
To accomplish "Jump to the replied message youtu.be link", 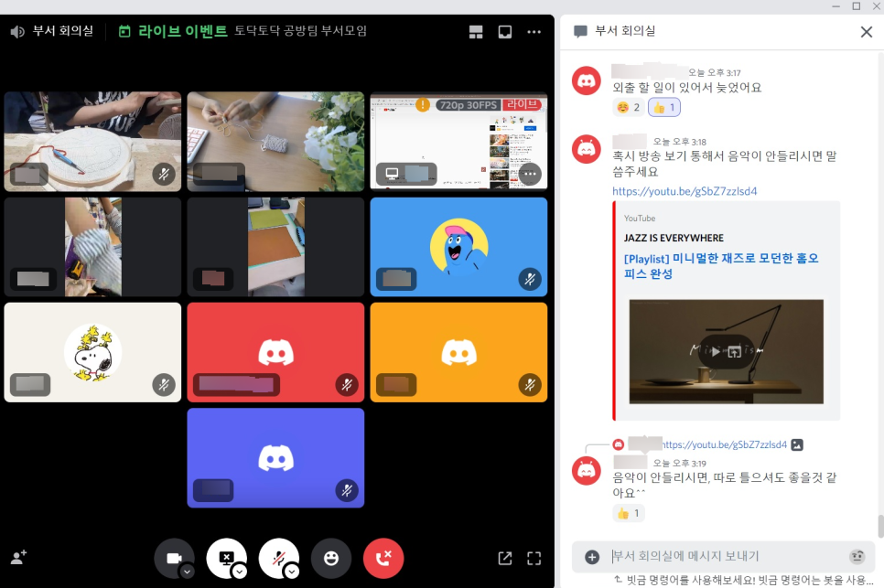I will (725, 444).
